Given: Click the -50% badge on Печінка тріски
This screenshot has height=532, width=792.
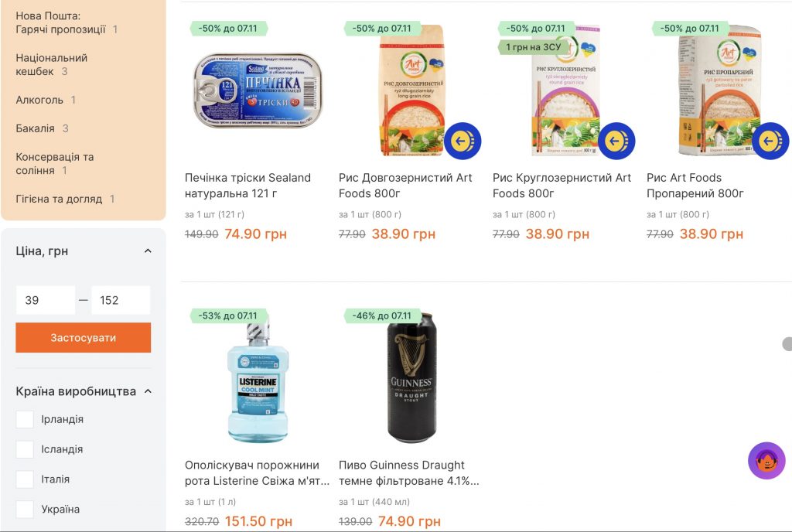Looking at the screenshot, I should coord(228,29).
